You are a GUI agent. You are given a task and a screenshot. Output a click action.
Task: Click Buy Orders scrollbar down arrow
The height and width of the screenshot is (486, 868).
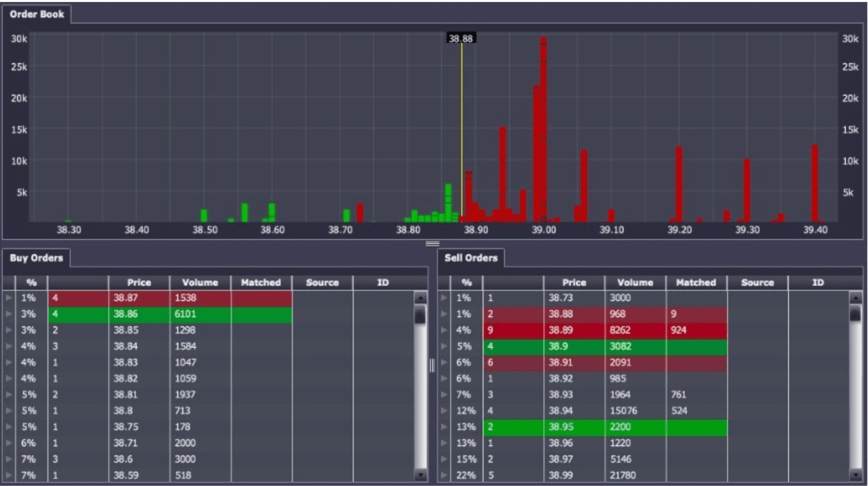(x=420, y=475)
